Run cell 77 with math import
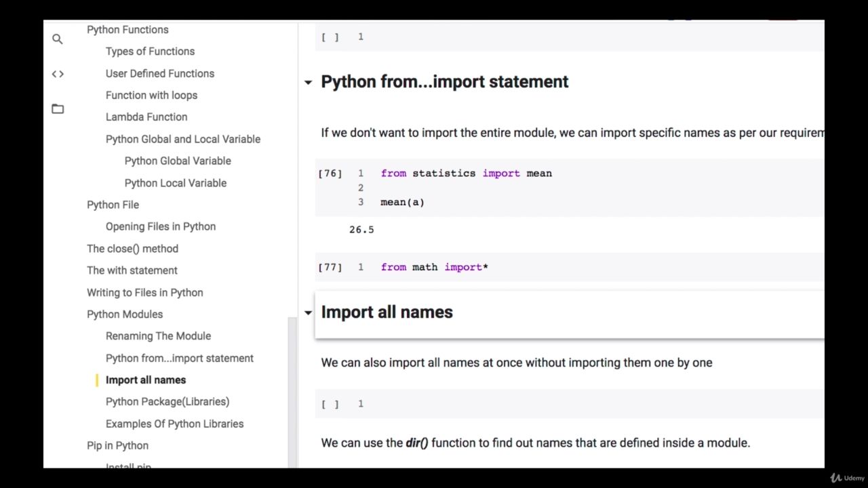Viewport: 868px width, 488px height. (x=330, y=267)
